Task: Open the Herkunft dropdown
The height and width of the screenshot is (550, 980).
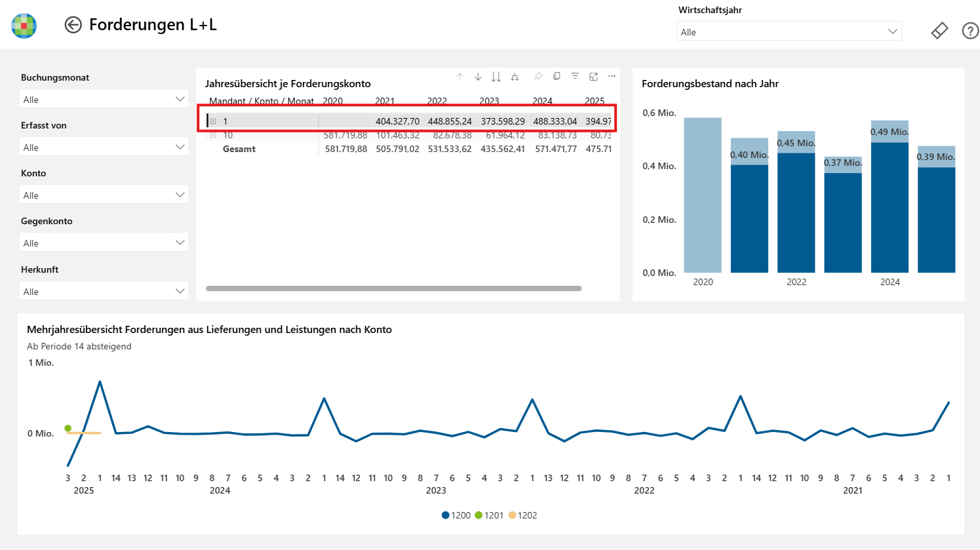Action: coord(104,291)
